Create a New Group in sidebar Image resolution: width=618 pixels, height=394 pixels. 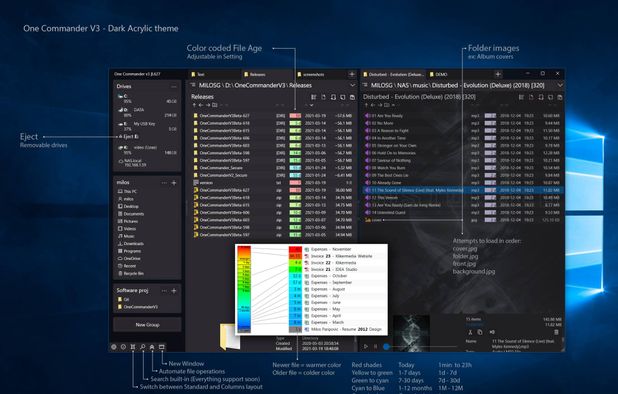click(147, 325)
